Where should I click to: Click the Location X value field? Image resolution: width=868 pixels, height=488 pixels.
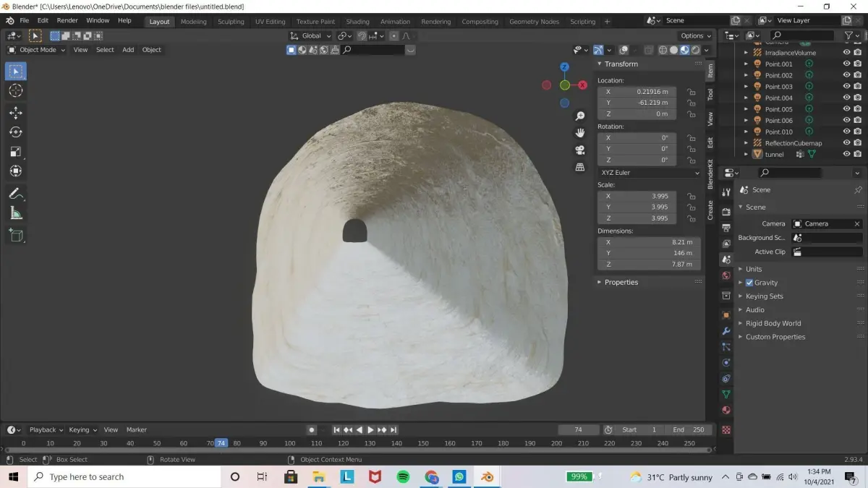click(x=637, y=92)
